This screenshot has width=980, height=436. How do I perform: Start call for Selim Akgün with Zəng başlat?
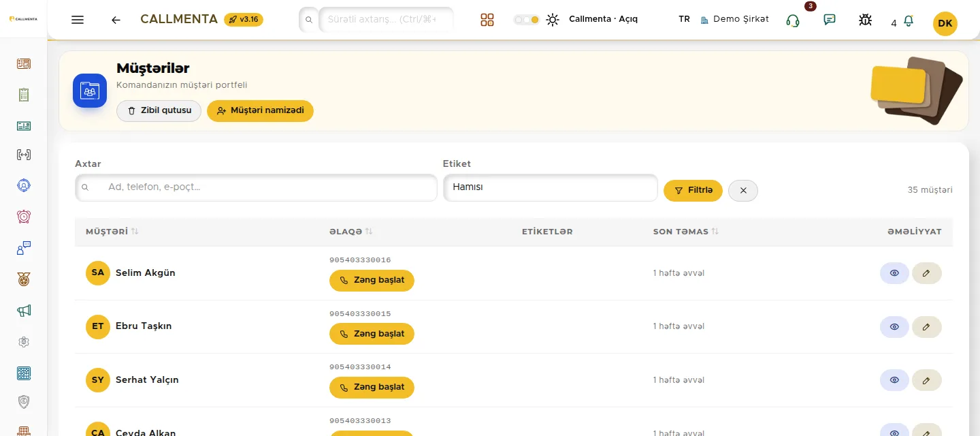click(x=372, y=281)
